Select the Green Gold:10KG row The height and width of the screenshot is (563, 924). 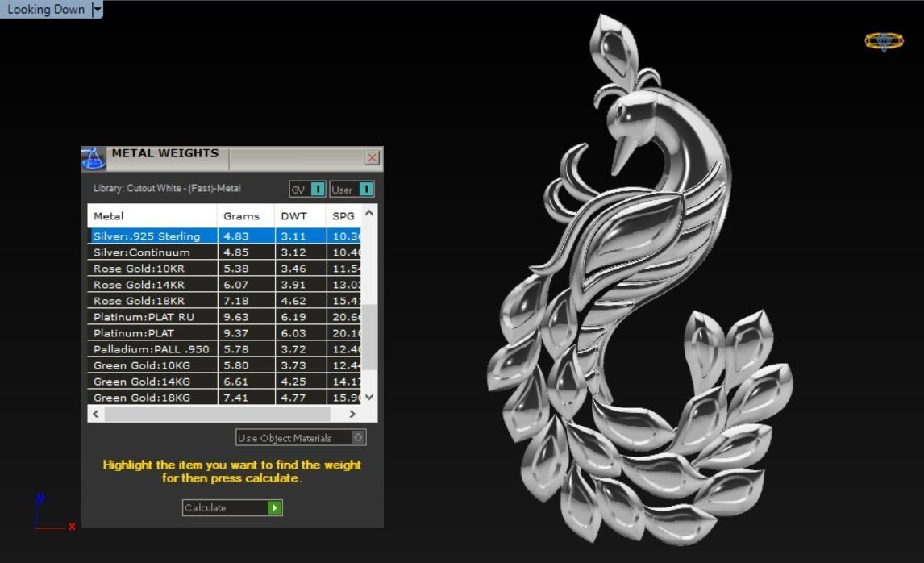tap(224, 365)
